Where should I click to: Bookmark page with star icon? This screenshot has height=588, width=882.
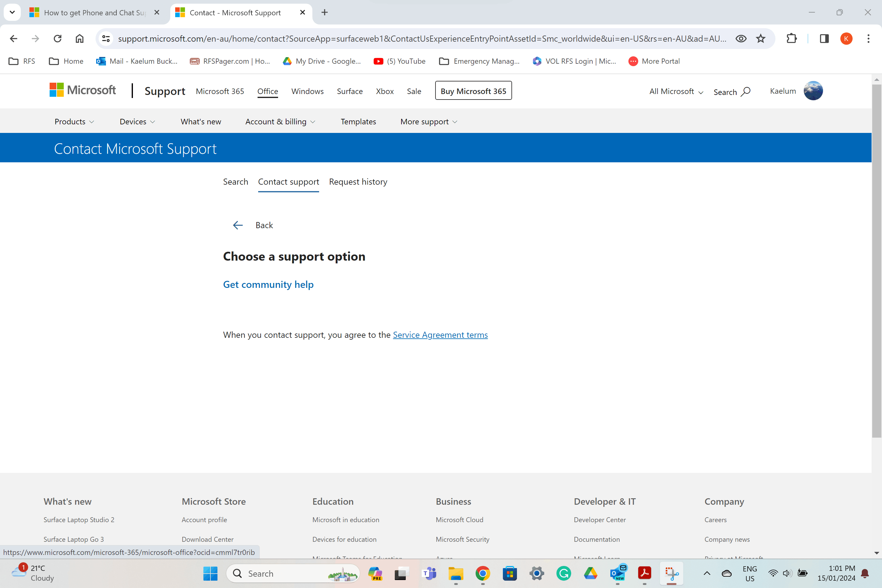[x=760, y=39]
